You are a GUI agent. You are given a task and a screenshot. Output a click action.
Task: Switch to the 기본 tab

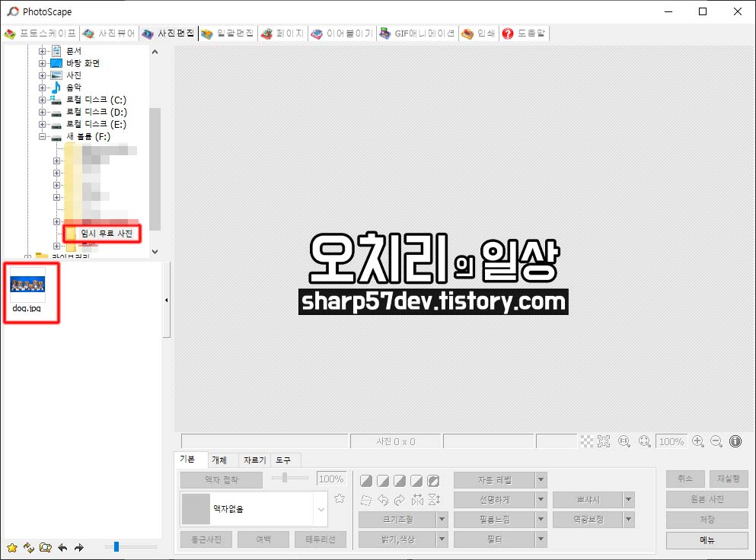(x=187, y=460)
